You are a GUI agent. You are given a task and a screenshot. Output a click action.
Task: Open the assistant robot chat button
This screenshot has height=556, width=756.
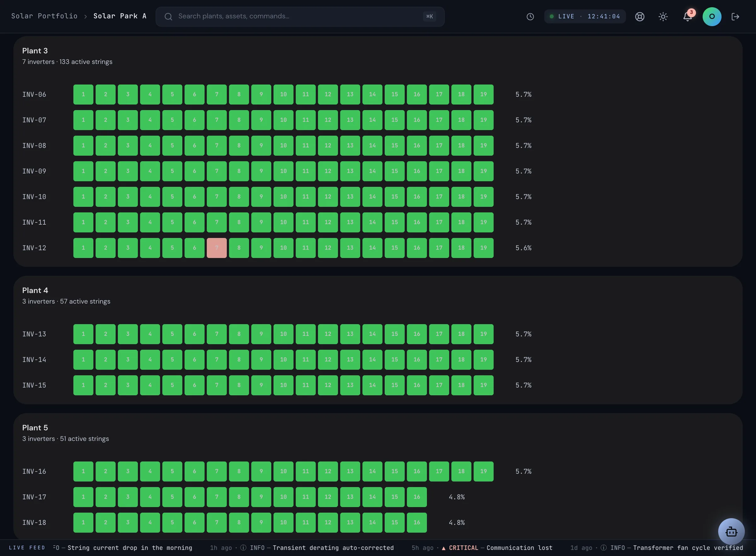(731, 531)
